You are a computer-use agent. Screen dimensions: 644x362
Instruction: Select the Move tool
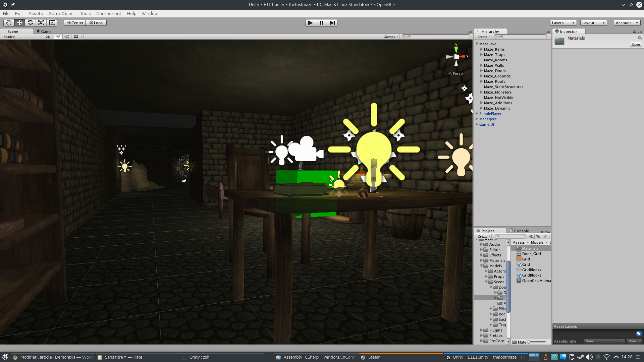(x=19, y=22)
